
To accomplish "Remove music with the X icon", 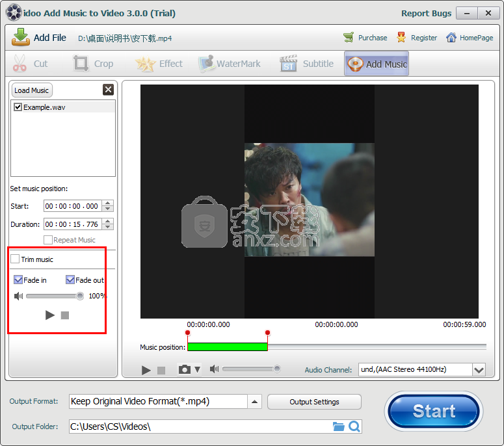I will point(109,90).
